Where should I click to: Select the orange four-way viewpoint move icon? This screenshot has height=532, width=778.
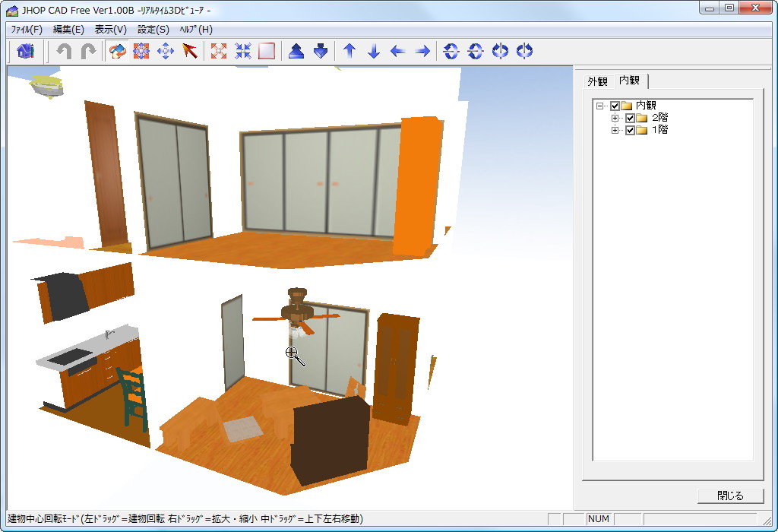[x=141, y=51]
